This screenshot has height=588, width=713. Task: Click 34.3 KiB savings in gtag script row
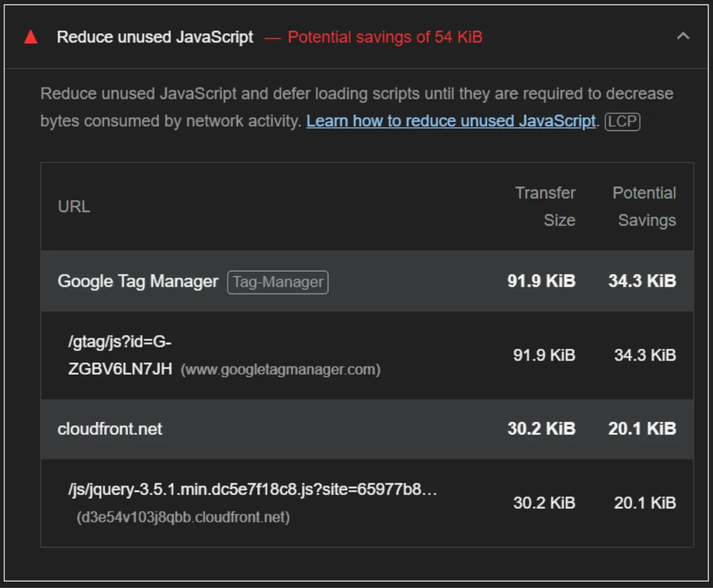pyautogui.click(x=644, y=355)
